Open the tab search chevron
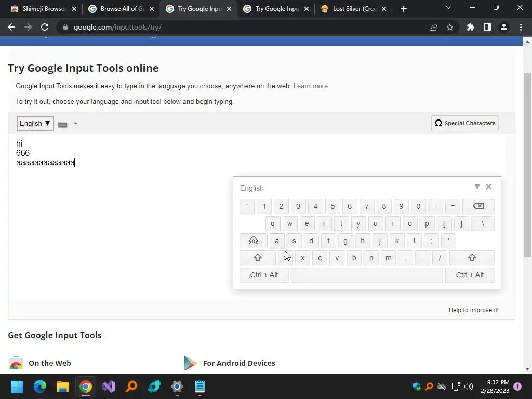The image size is (532, 399). pyautogui.click(x=448, y=7)
